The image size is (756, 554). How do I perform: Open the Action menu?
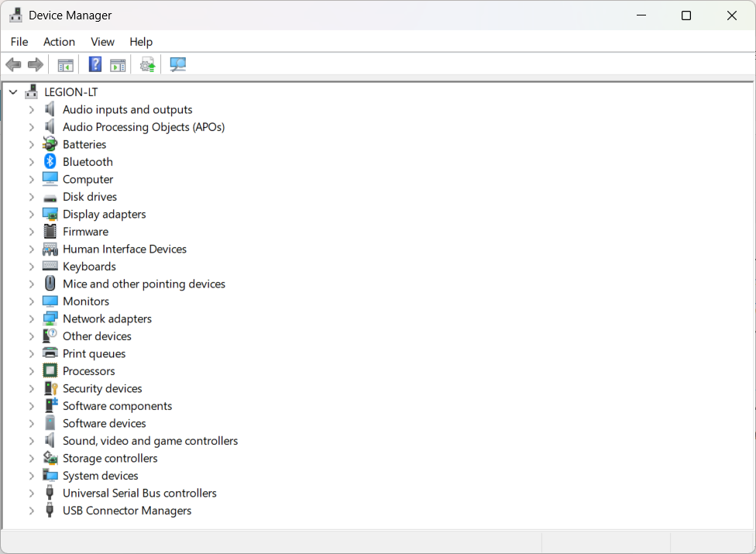(x=59, y=42)
